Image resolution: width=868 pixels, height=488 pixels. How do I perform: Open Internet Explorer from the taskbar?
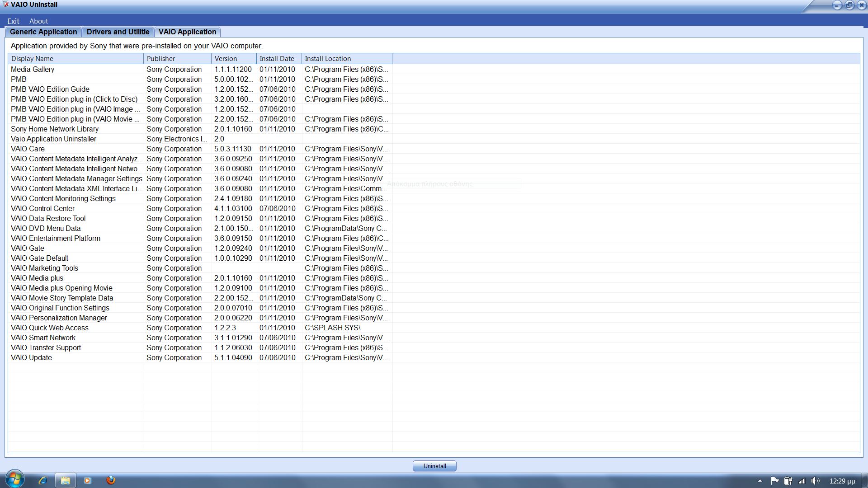tap(43, 480)
